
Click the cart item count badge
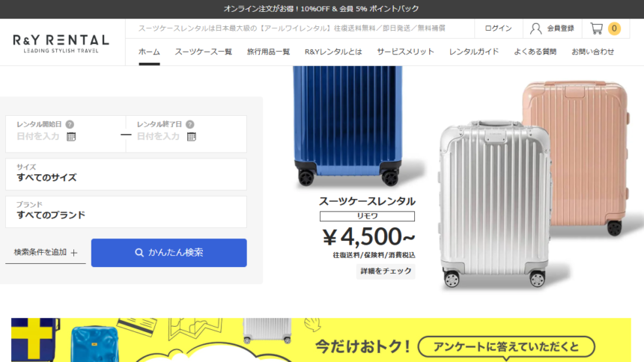[614, 28]
